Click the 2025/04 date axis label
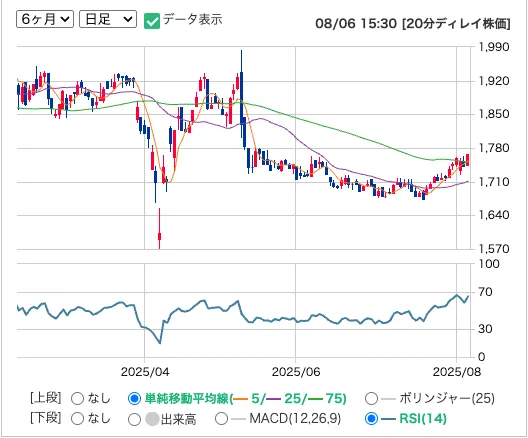The height and width of the screenshot is (438, 528). pyautogui.click(x=145, y=372)
